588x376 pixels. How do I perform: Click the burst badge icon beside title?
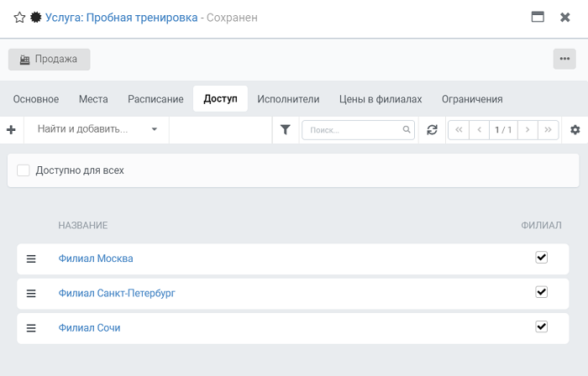click(x=35, y=18)
